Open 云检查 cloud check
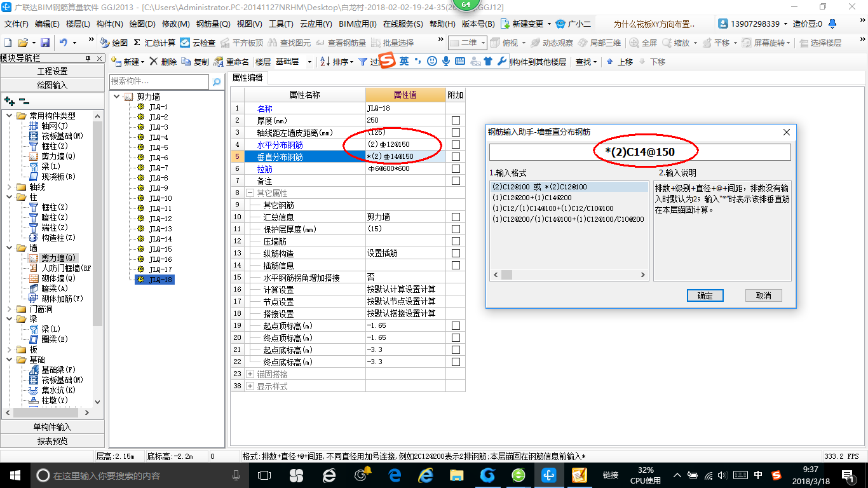868x488 pixels. 198,43
